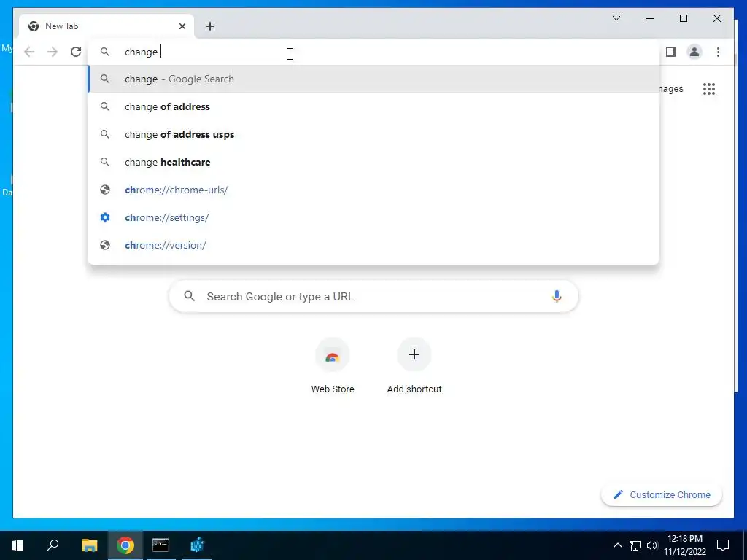The image size is (747, 560).
Task: Open the Command Prompt taskbar icon
Action: (x=160, y=545)
